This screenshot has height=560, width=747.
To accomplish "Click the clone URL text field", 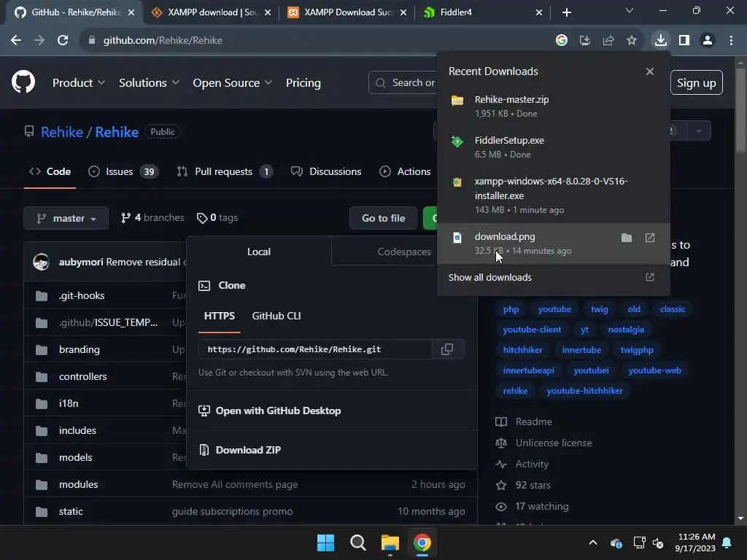I will click(x=315, y=349).
